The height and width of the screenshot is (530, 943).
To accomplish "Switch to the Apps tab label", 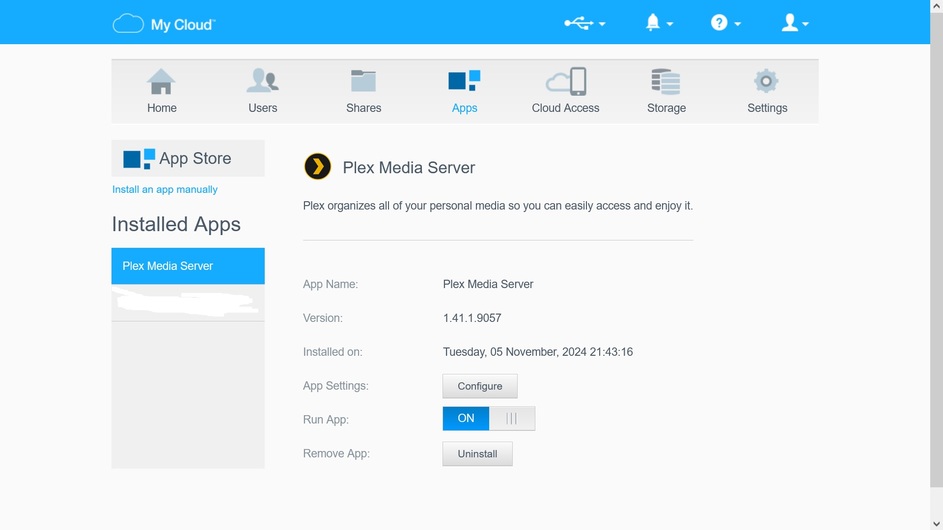I will click(x=464, y=108).
